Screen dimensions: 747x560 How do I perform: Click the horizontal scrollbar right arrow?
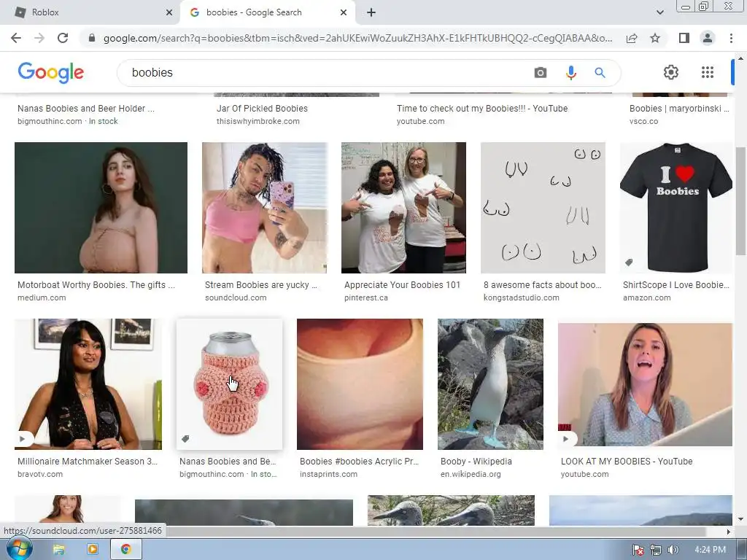tap(729, 532)
